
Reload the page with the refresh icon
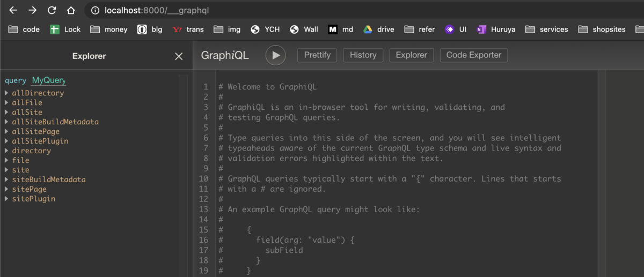click(52, 10)
